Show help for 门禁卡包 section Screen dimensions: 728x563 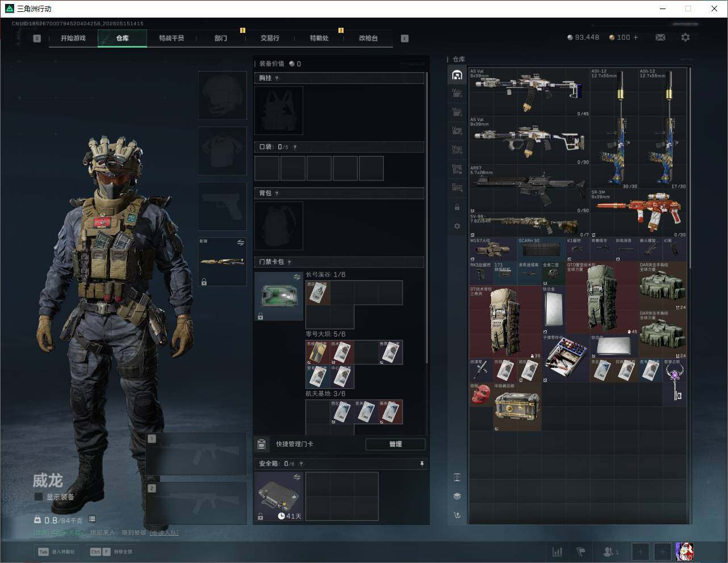click(x=290, y=262)
